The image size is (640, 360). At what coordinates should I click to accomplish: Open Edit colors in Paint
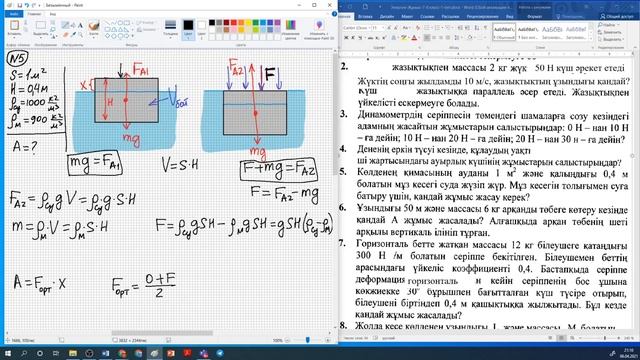pos(291,29)
